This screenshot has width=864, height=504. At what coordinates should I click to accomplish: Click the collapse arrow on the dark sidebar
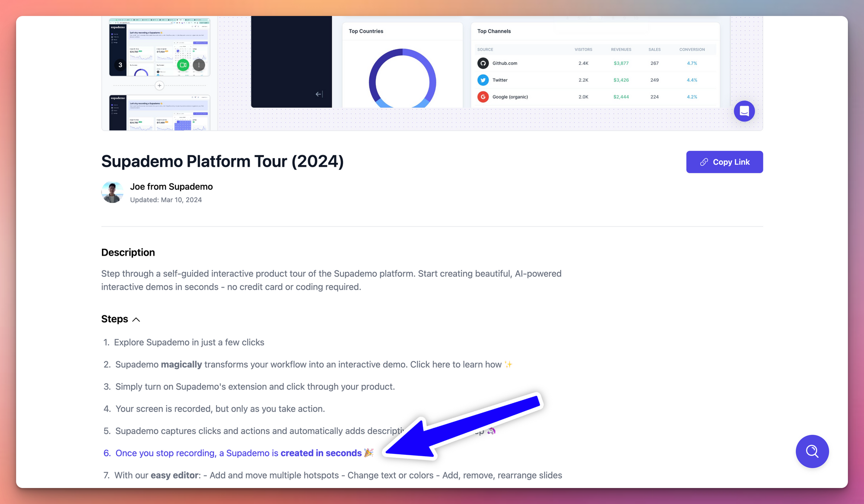click(319, 94)
